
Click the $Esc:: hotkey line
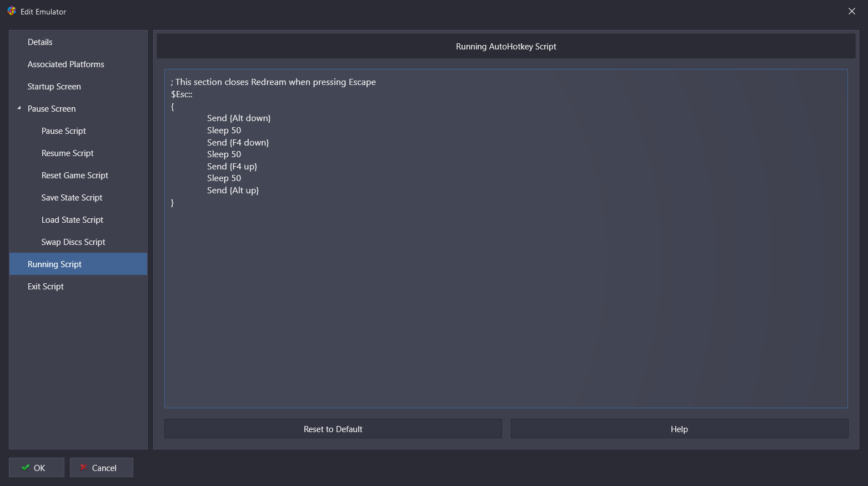point(182,94)
